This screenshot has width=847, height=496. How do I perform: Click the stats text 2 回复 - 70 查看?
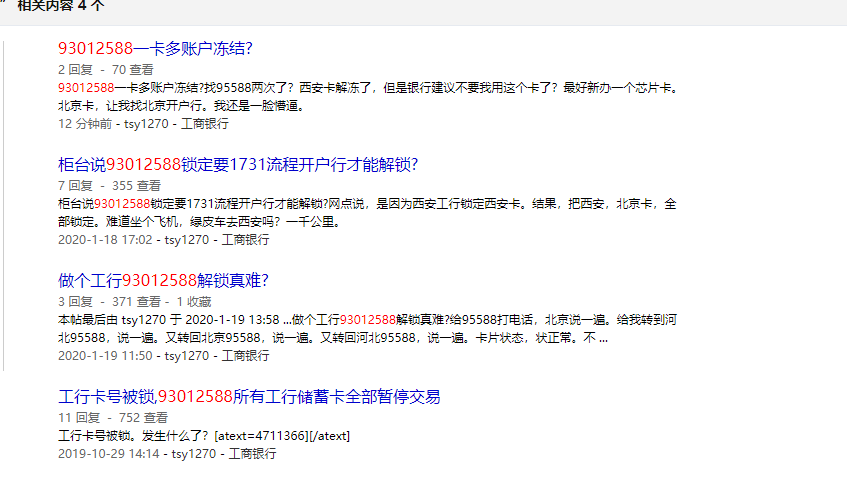(x=106, y=70)
